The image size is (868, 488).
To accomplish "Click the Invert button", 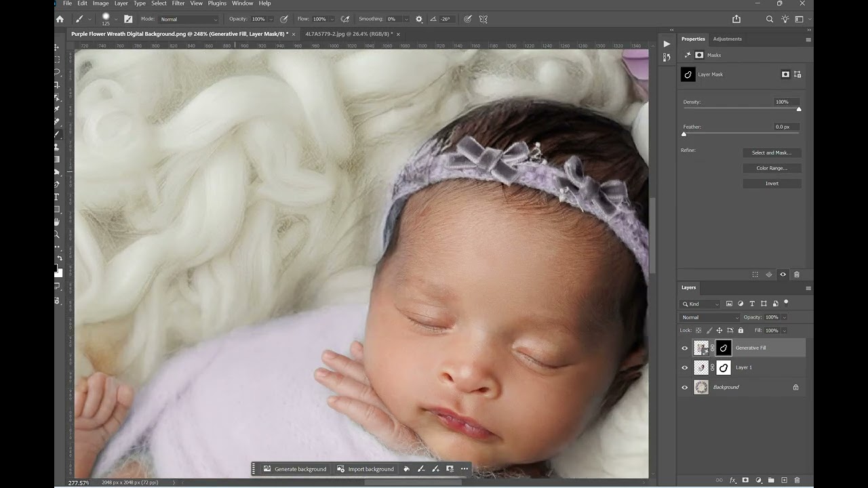I will 772,184.
